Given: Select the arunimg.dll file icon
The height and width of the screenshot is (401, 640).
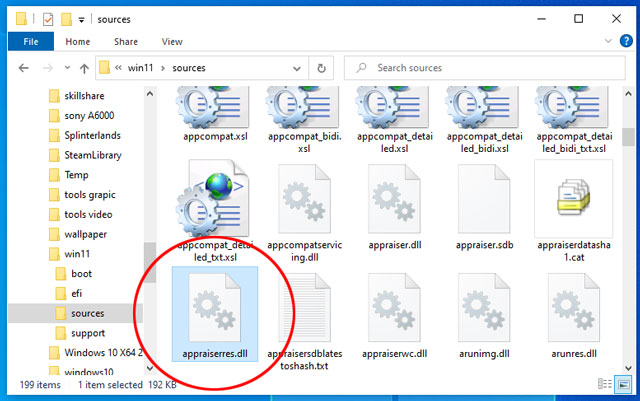Looking at the screenshot, I should click(x=484, y=307).
